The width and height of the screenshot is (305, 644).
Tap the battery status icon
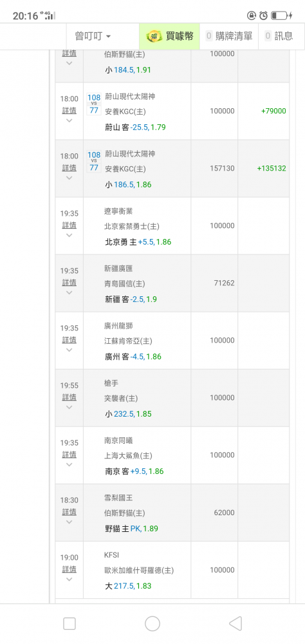point(282,15)
